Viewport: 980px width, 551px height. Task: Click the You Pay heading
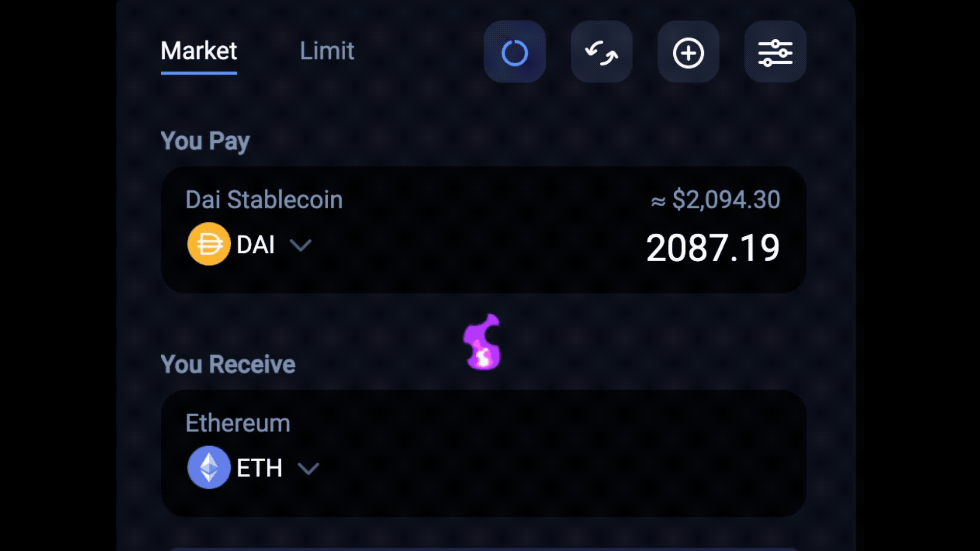coord(205,141)
